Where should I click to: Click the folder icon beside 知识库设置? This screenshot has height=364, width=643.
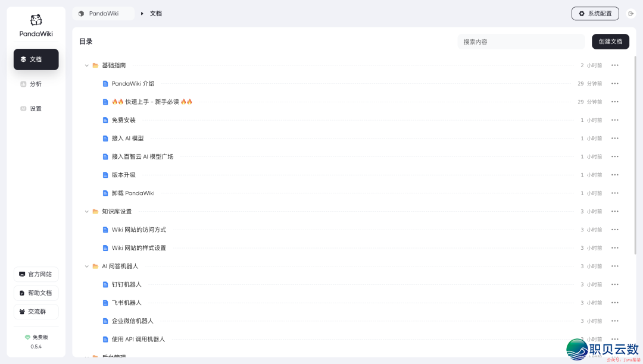(95, 212)
